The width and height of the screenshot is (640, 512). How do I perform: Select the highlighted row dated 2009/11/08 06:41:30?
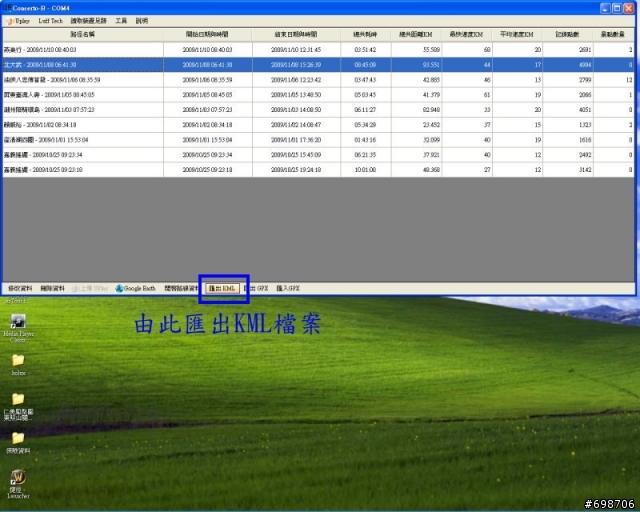click(x=318, y=65)
